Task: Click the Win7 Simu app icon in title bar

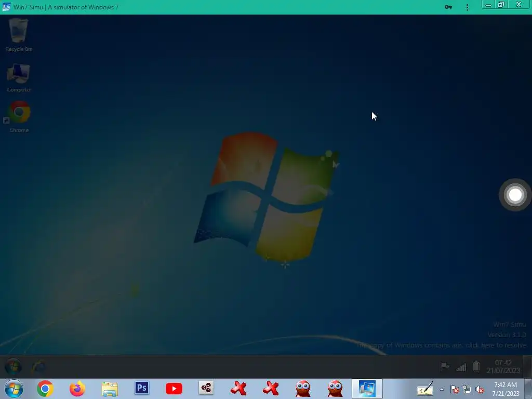Action: coord(6,7)
